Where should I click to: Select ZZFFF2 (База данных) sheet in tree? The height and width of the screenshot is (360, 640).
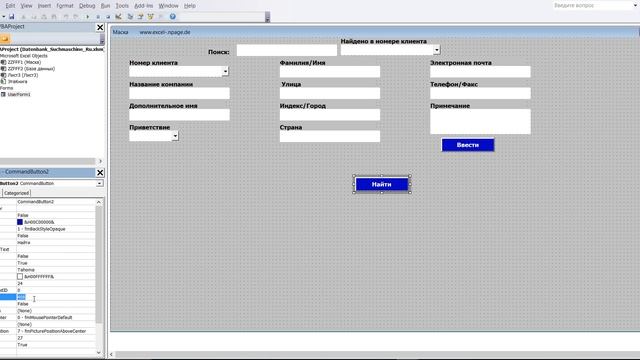point(31,69)
